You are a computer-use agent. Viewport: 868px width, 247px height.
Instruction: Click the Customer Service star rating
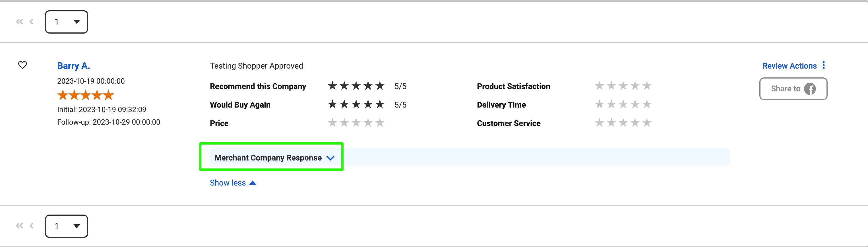tap(623, 123)
